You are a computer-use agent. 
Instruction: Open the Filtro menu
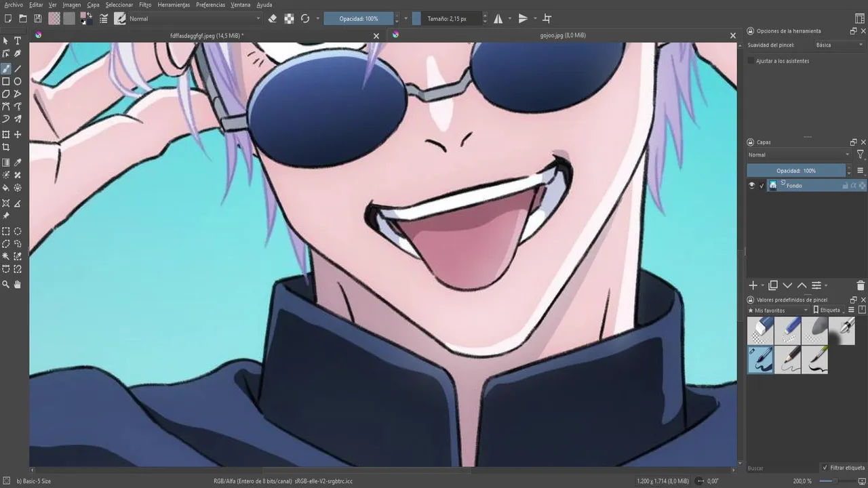145,5
